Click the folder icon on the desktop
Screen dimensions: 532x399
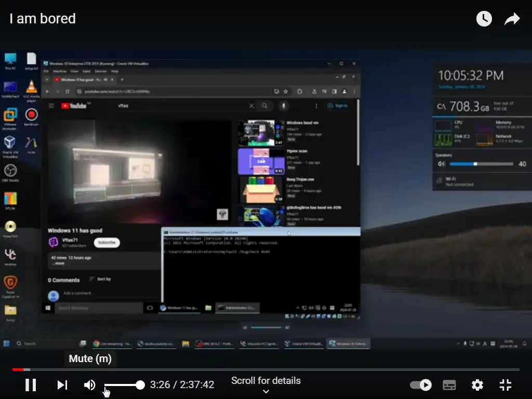point(10,313)
